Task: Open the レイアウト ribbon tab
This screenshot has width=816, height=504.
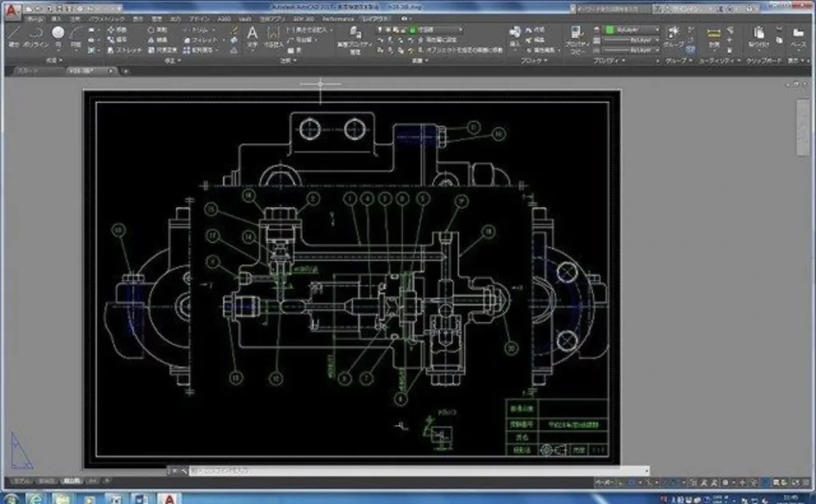Action: (375, 19)
